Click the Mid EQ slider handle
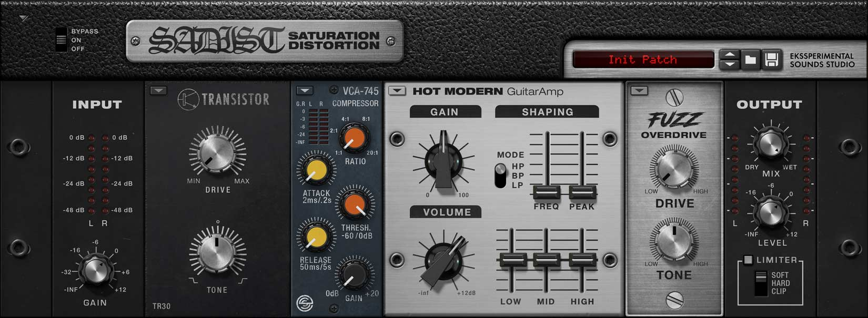Screen dimensions: 868x318 pyautogui.click(x=546, y=259)
